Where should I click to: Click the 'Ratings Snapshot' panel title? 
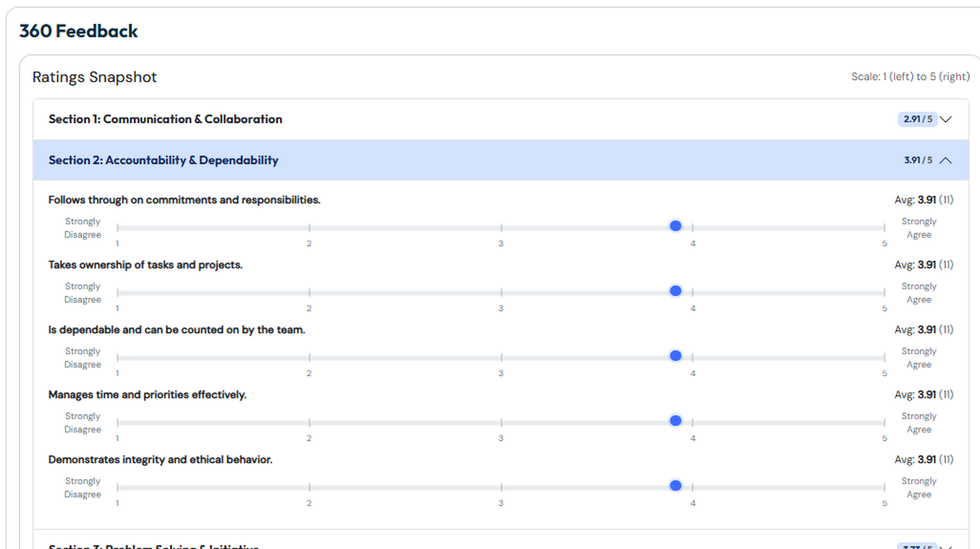click(95, 77)
